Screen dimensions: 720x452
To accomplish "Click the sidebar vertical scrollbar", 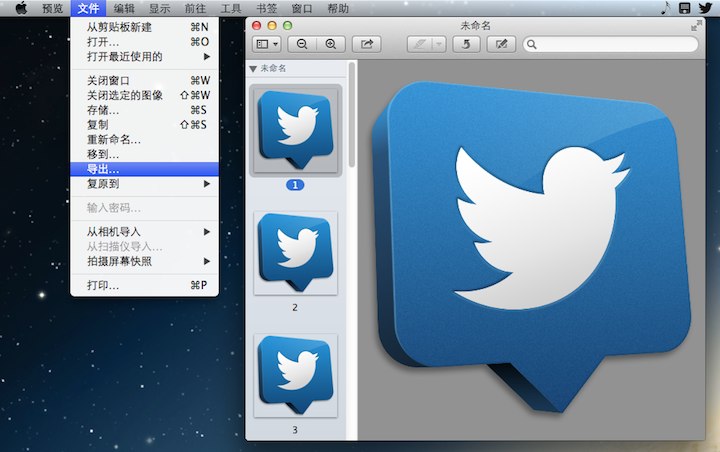I will click(352, 115).
